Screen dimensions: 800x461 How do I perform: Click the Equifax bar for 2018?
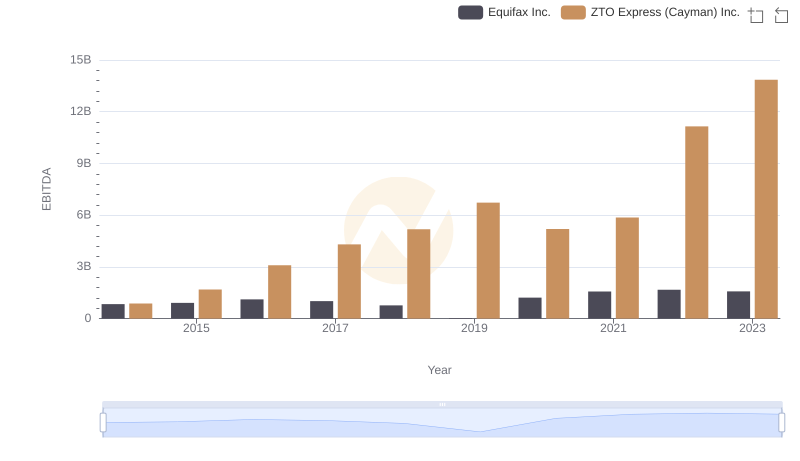[x=391, y=312]
